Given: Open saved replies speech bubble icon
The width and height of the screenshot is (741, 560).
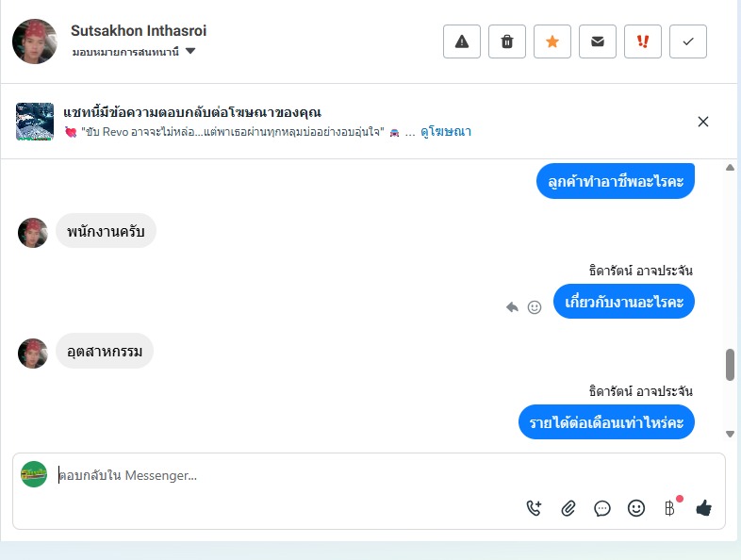Looking at the screenshot, I should coord(602,508).
